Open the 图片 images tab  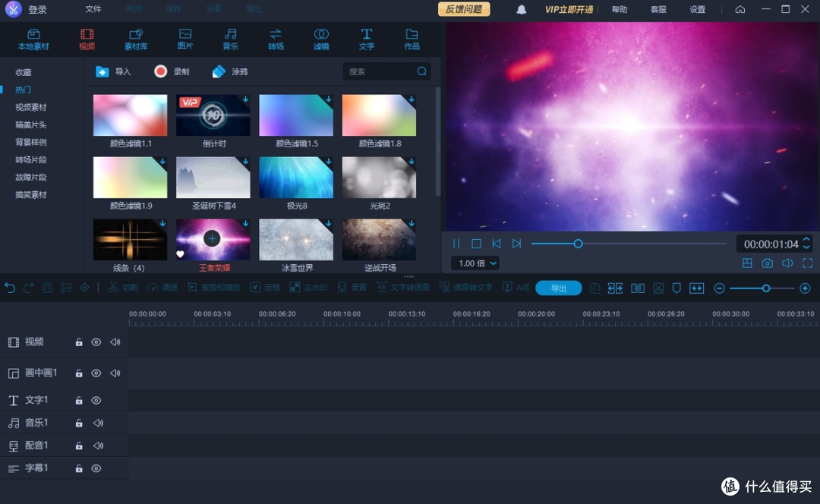point(185,39)
